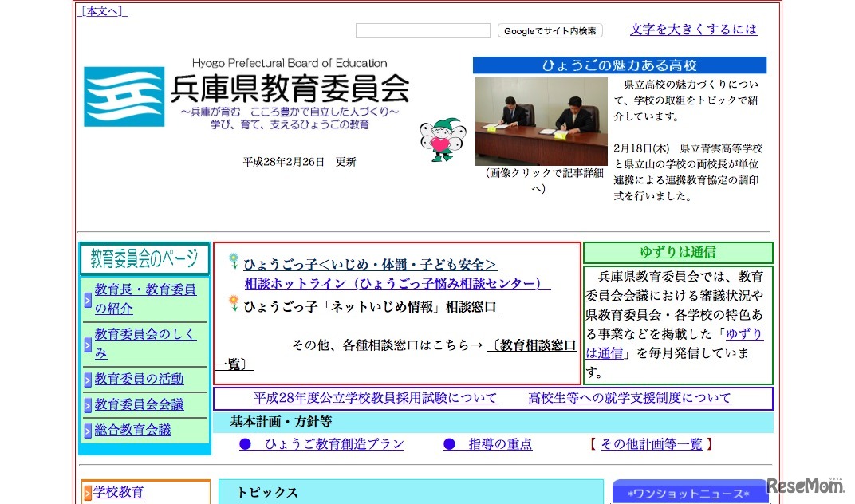Image resolution: width=855 pixels, height=504 pixels.
Task: Click the arrow icon beside 学校教育
Action: click(x=88, y=491)
